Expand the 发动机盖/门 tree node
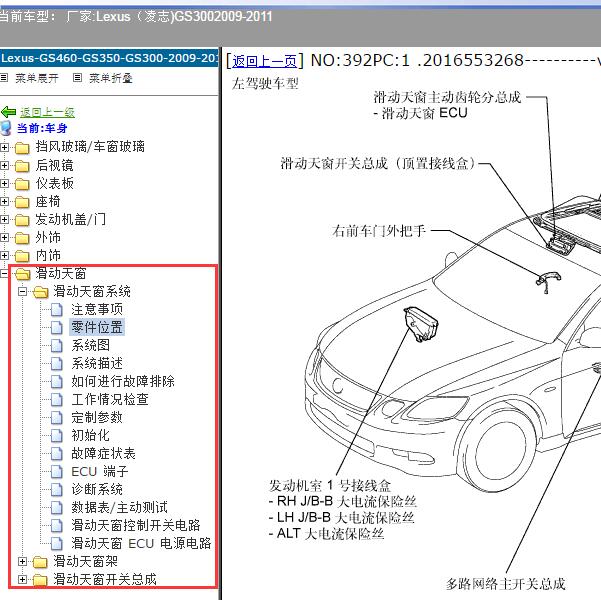 pos(4,219)
